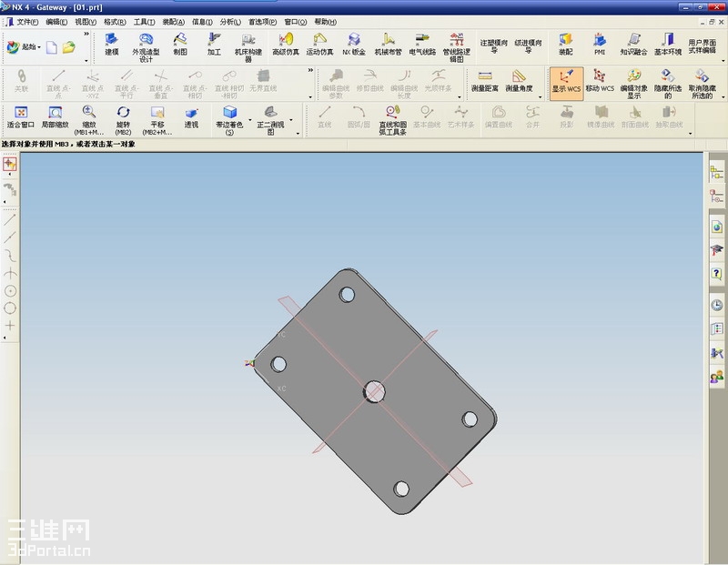Open the 信息(I) menu

coord(202,22)
